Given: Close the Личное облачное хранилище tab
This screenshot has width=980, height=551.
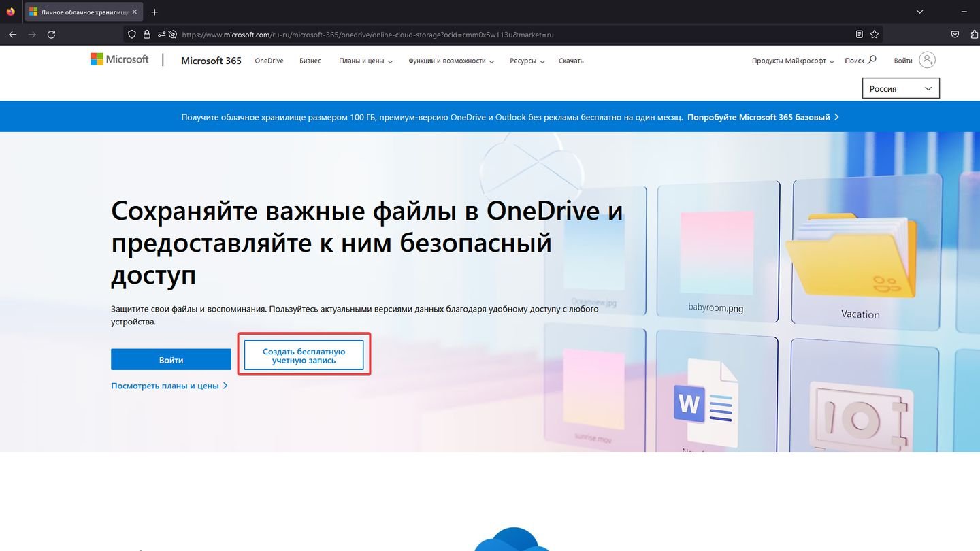Looking at the screenshot, I should [136, 12].
